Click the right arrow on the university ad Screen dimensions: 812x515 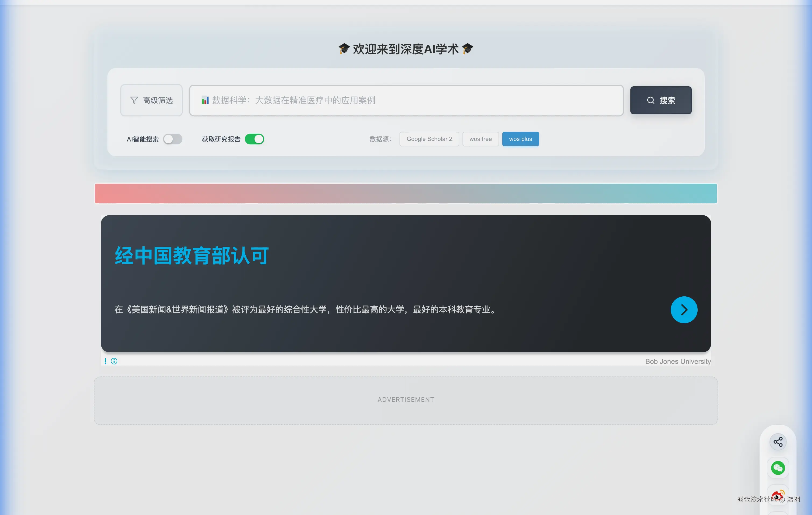pos(684,310)
